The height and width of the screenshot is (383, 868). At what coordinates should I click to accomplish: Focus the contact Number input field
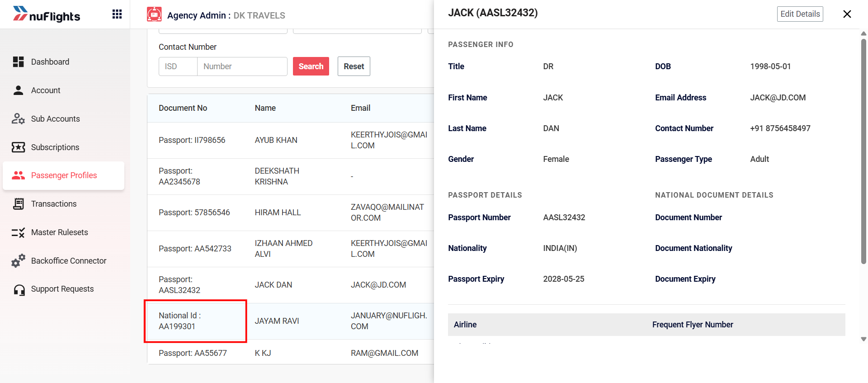coord(242,66)
